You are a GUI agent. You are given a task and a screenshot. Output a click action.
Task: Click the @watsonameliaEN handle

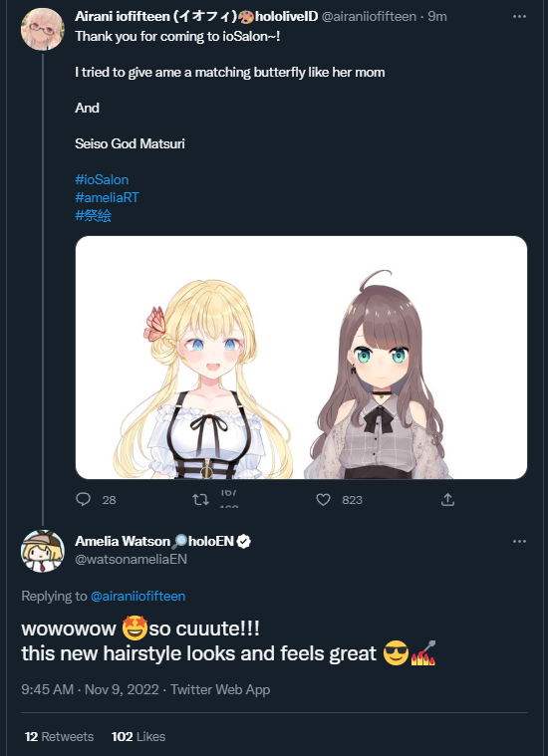[131, 560]
